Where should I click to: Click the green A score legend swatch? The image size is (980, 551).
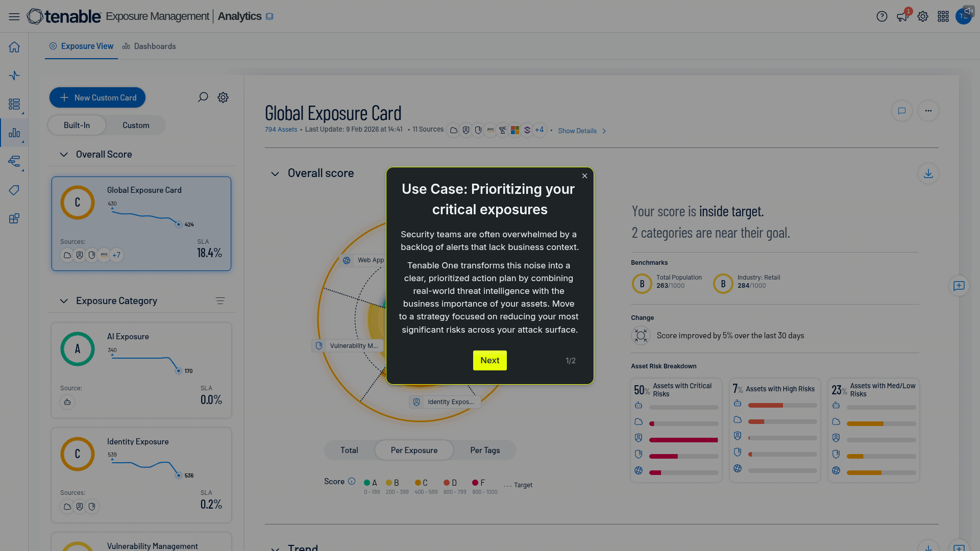coord(367,483)
